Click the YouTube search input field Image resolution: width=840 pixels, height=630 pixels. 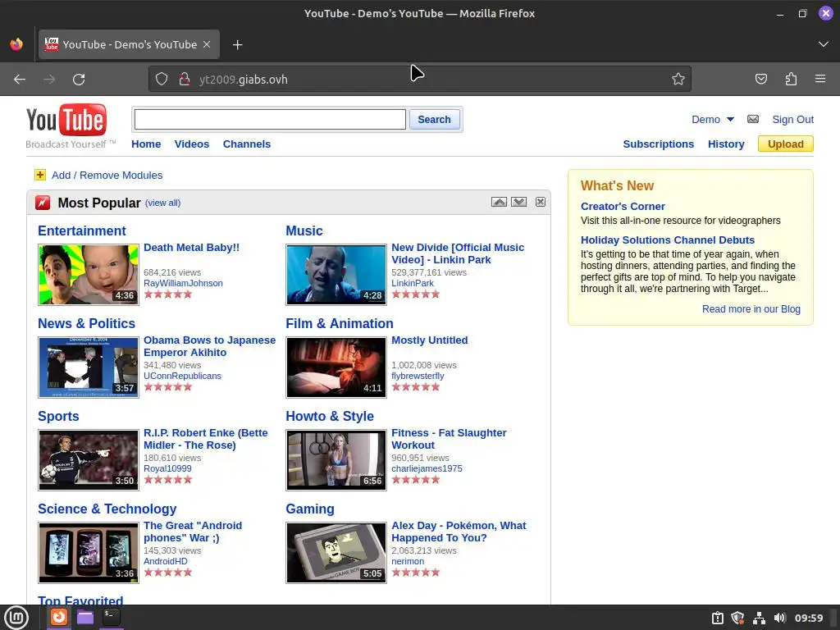270,120
